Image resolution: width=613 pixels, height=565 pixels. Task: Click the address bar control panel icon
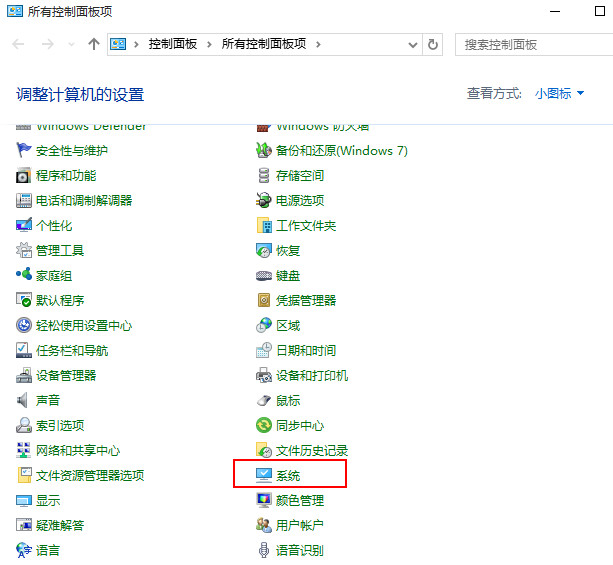(x=118, y=44)
